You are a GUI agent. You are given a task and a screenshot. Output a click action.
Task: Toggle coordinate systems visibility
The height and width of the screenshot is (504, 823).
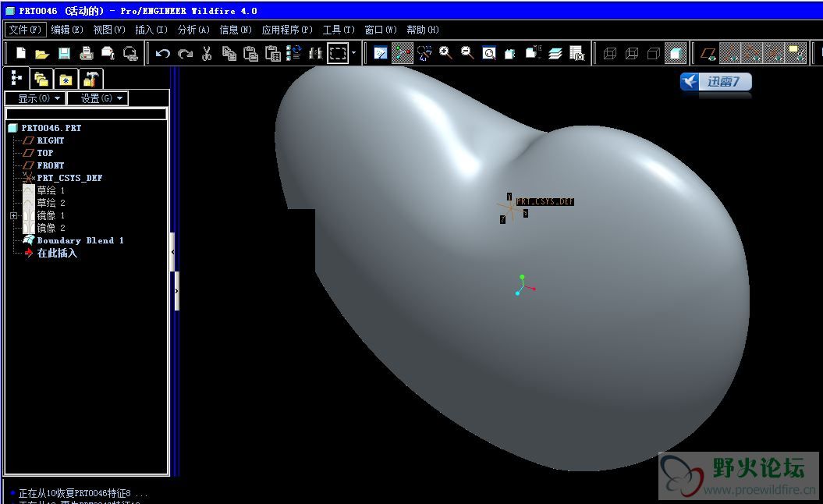[x=774, y=53]
